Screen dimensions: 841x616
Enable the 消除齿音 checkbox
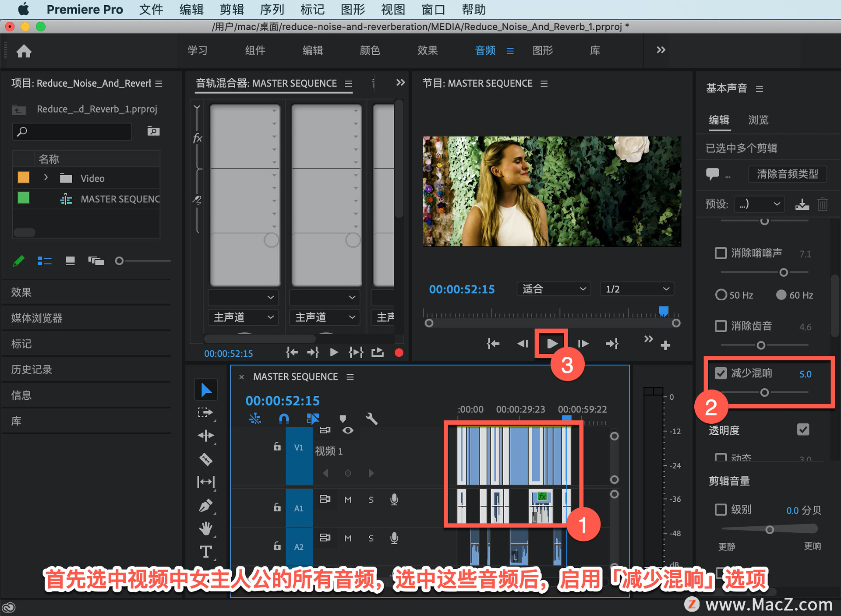pos(721,326)
